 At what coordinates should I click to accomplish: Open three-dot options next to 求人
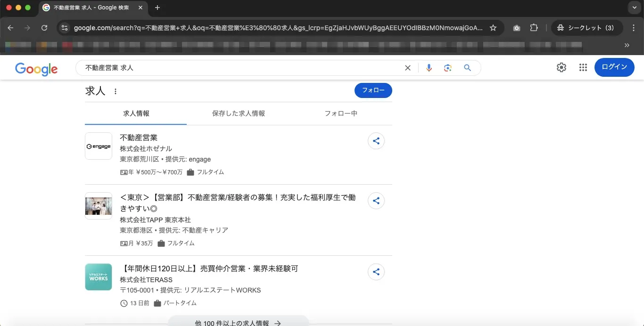pos(116,91)
